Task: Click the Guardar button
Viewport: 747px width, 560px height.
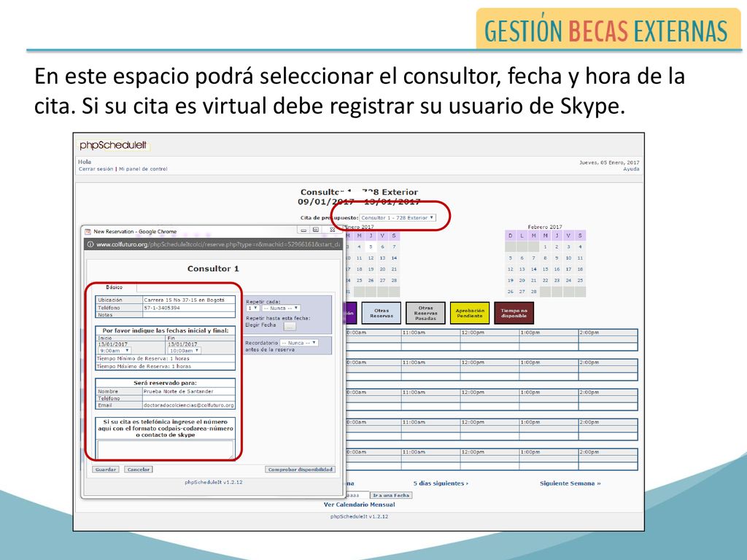Action: (x=105, y=470)
